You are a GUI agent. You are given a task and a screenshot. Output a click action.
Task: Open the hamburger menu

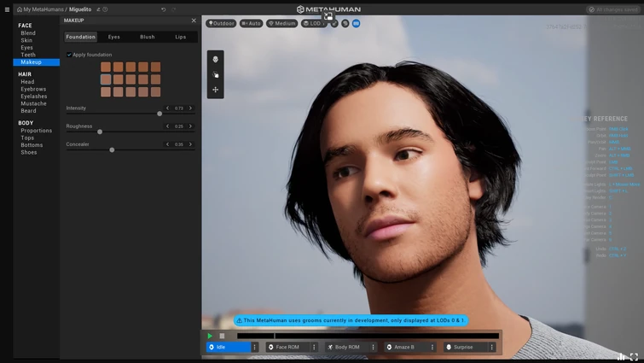click(x=7, y=9)
